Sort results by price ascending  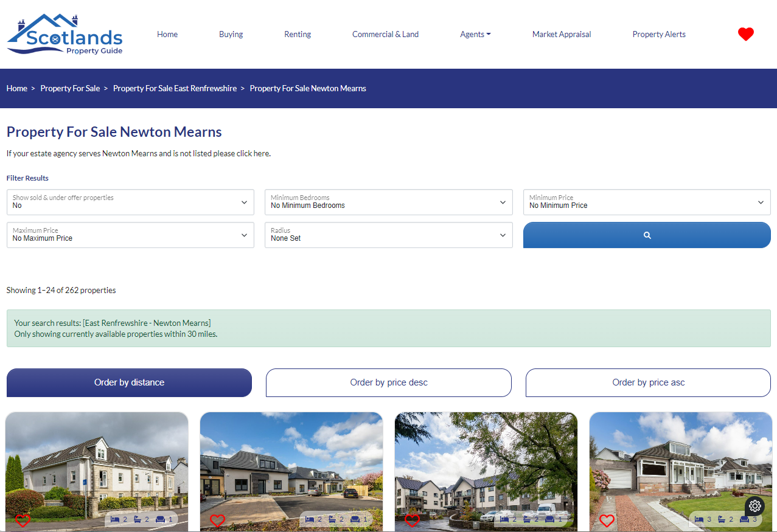pos(648,382)
